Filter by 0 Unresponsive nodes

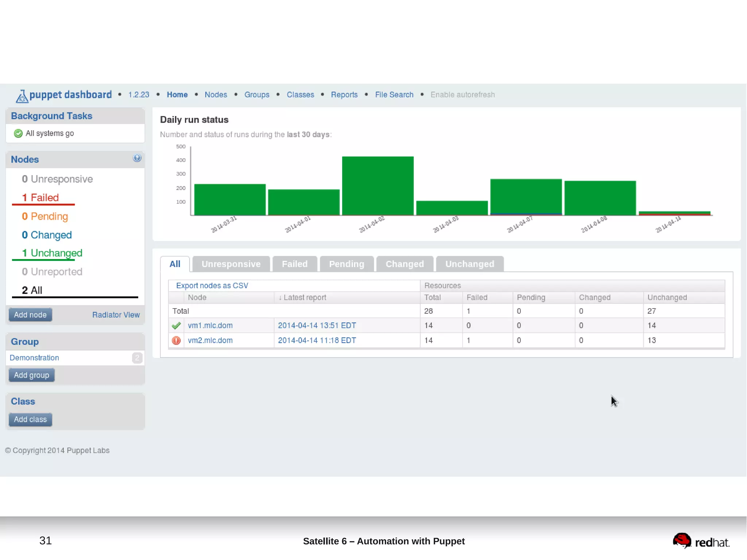click(x=57, y=179)
